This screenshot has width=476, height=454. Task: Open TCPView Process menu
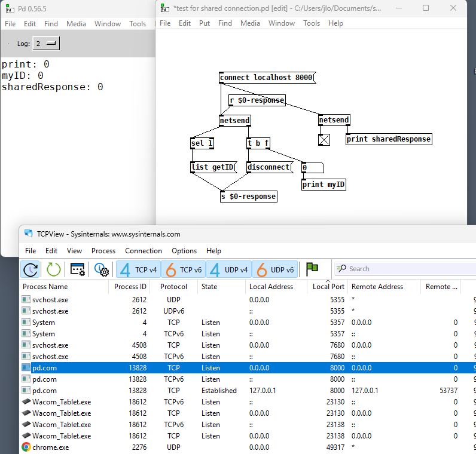(103, 251)
